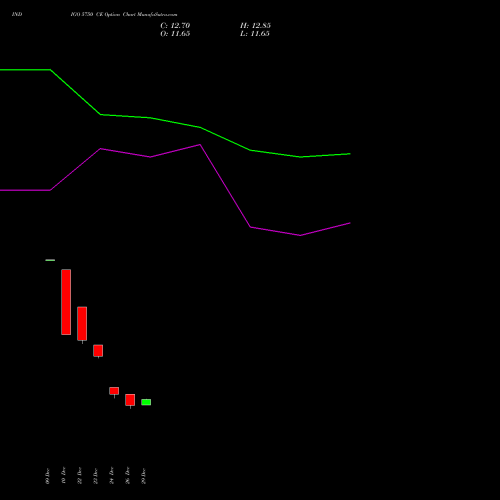Image resolution: width=500 pixels, height=500 pixels.
Task: Select the last red candle before the green one
Action: coord(130,400)
